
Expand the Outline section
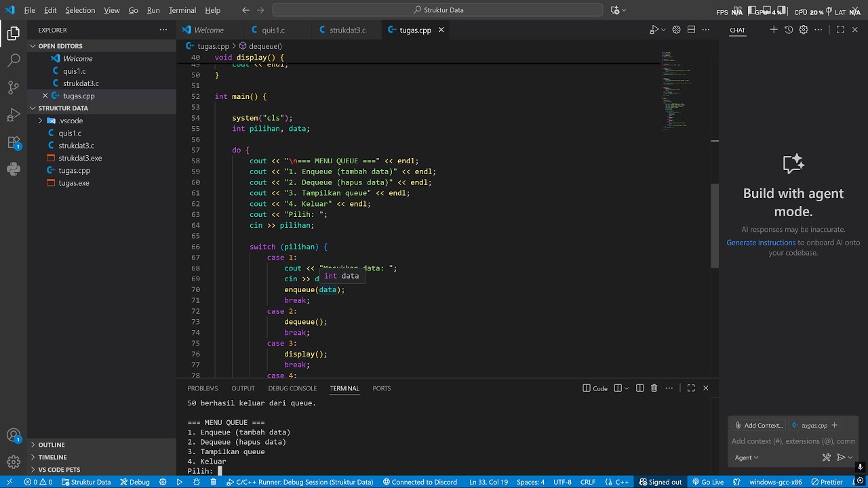pyautogui.click(x=102, y=445)
